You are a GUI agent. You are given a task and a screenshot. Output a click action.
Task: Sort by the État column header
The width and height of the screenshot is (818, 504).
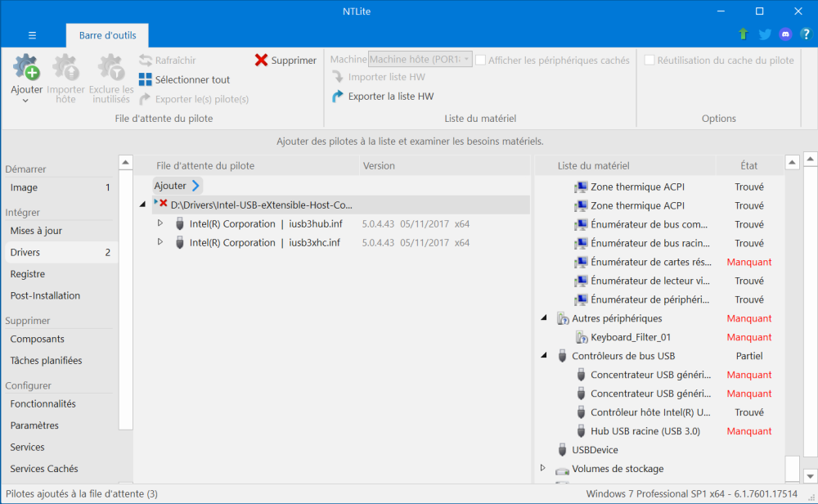748,166
